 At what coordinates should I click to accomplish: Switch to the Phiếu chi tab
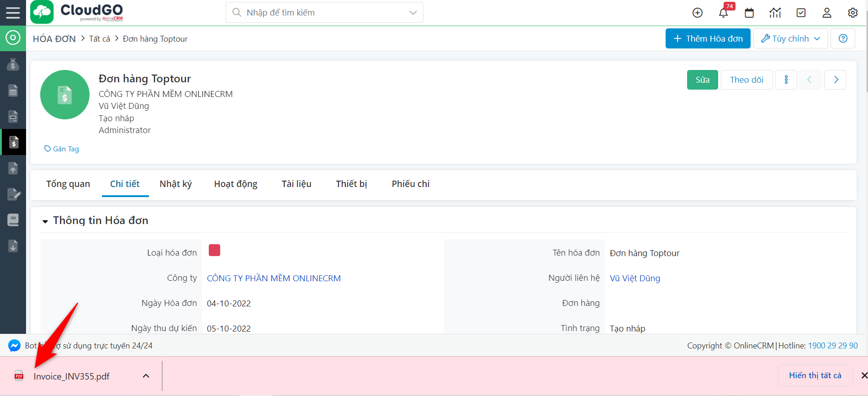pos(410,184)
